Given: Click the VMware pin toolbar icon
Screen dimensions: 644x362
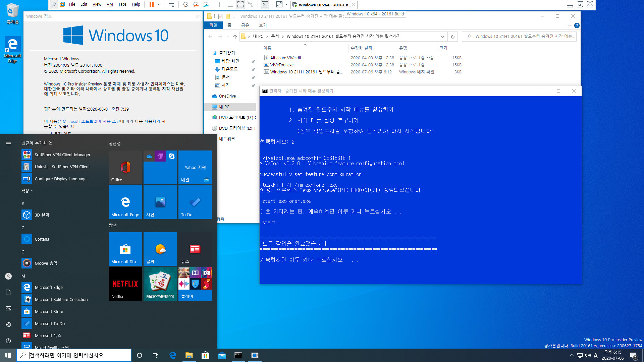Looking at the screenshot, I should pyautogui.click(x=54, y=4).
